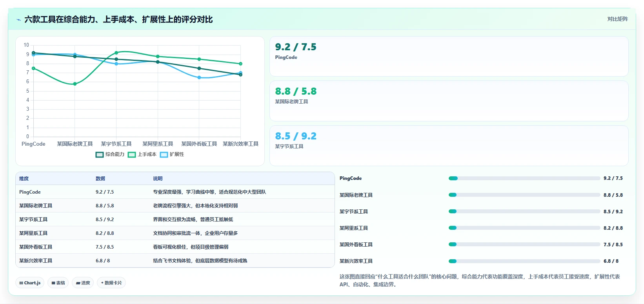This screenshot has width=644, height=304.
Task: Select the 某国外看板工具 table row name
Action: coord(36,247)
